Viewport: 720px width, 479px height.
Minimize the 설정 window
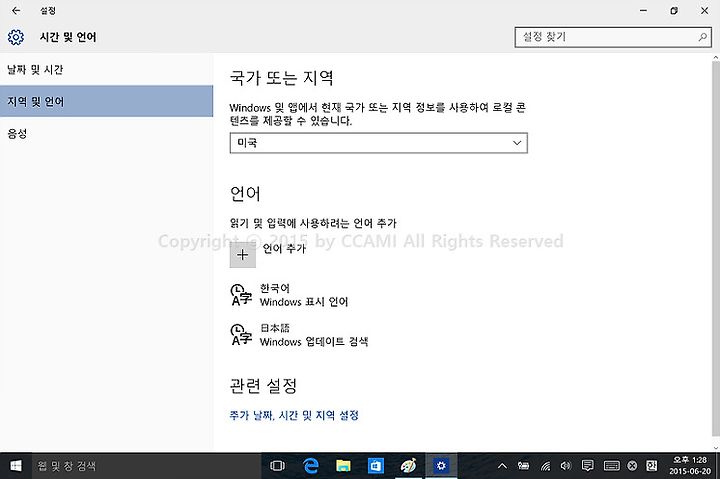pyautogui.click(x=643, y=11)
